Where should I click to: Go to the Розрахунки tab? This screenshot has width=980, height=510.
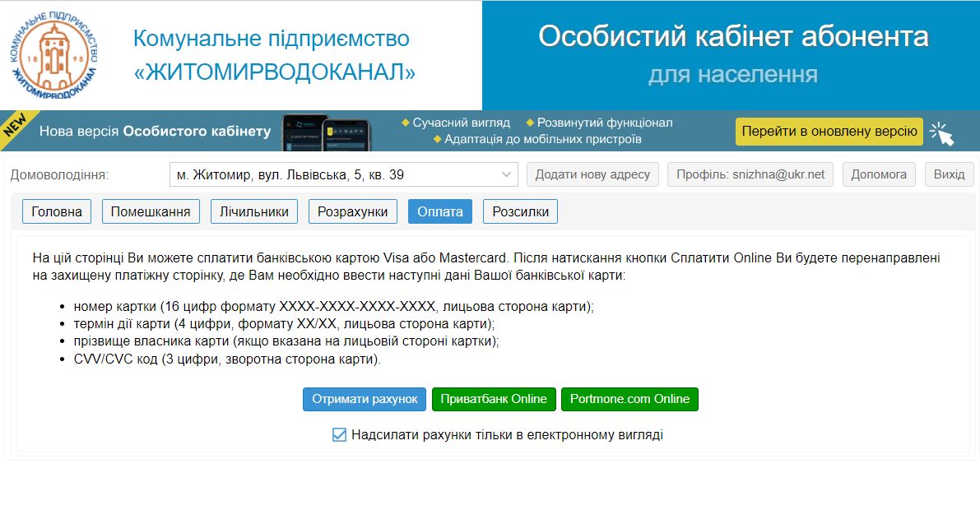pos(353,211)
